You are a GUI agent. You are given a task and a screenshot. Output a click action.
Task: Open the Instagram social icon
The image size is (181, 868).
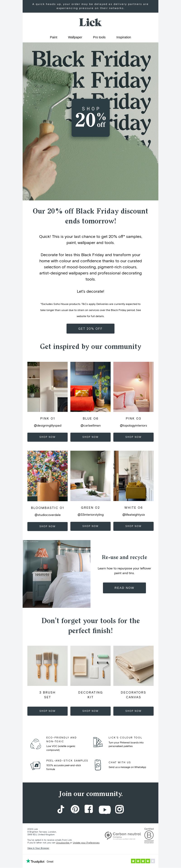click(119, 809)
